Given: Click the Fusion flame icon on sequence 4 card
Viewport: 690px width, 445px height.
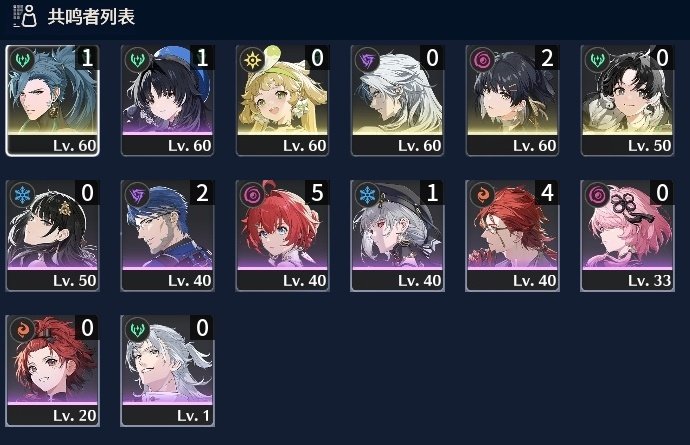Looking at the screenshot, I should point(483,195).
